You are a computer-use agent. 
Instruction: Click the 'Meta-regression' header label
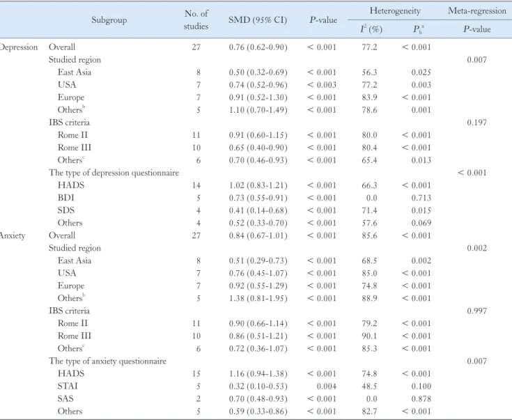click(x=477, y=10)
